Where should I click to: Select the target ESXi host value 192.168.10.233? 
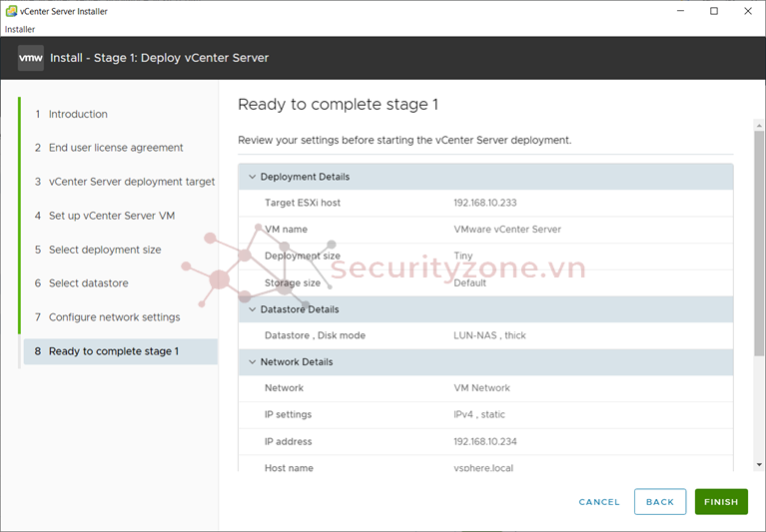[485, 203]
